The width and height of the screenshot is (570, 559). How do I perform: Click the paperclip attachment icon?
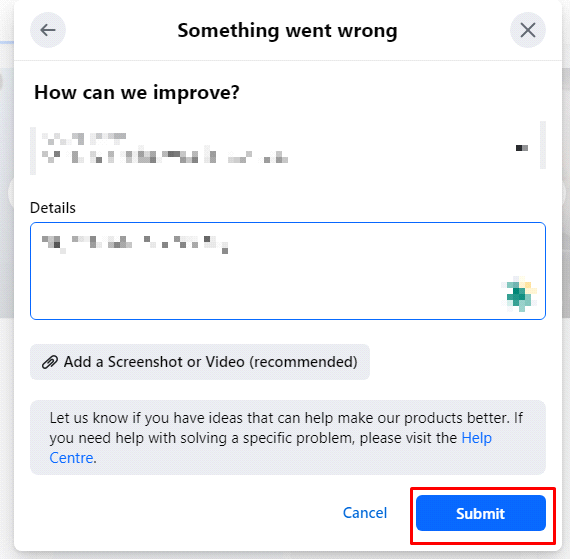(x=50, y=362)
